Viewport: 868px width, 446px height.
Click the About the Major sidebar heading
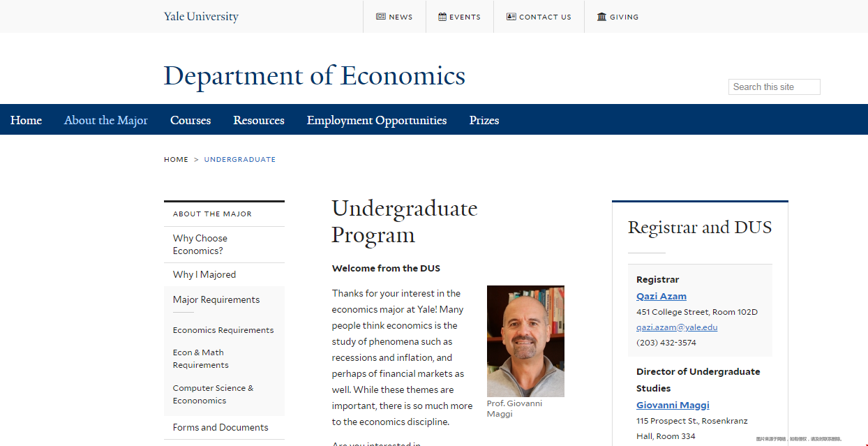(x=212, y=214)
